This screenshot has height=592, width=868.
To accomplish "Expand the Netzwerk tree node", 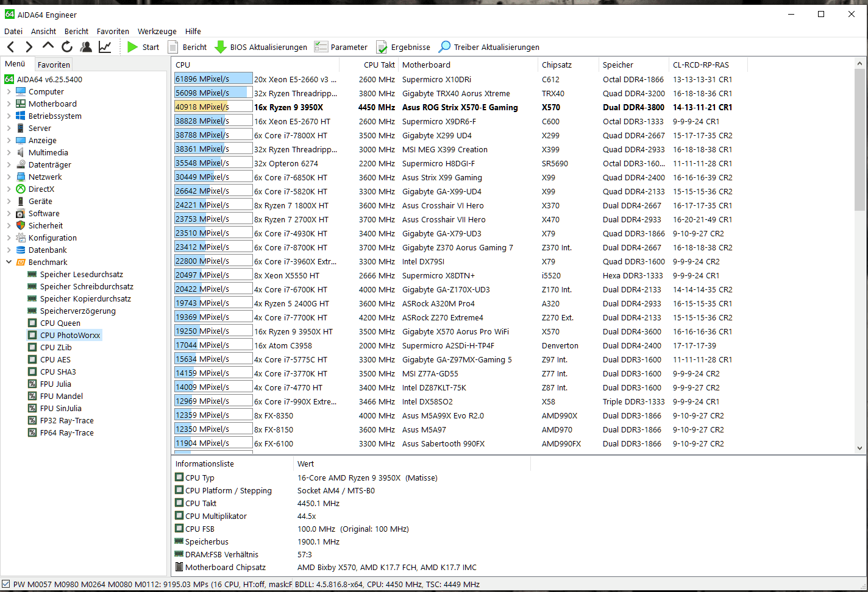I will (x=9, y=177).
